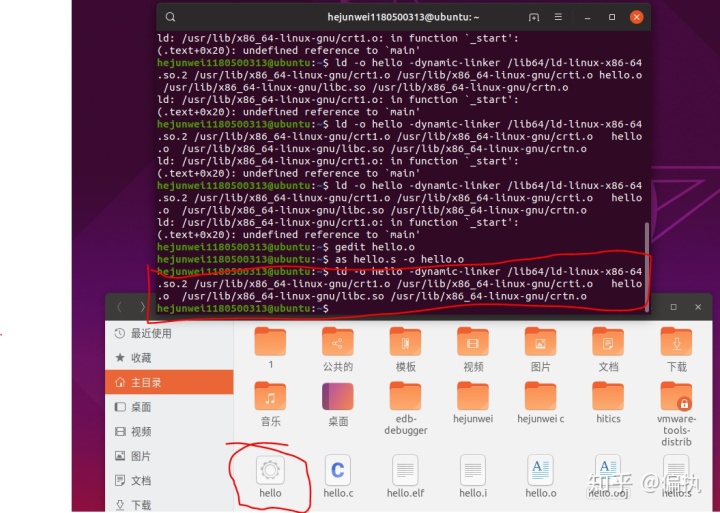Click the last empty terminal prompt
This screenshot has width=720, height=513.
click(243, 309)
